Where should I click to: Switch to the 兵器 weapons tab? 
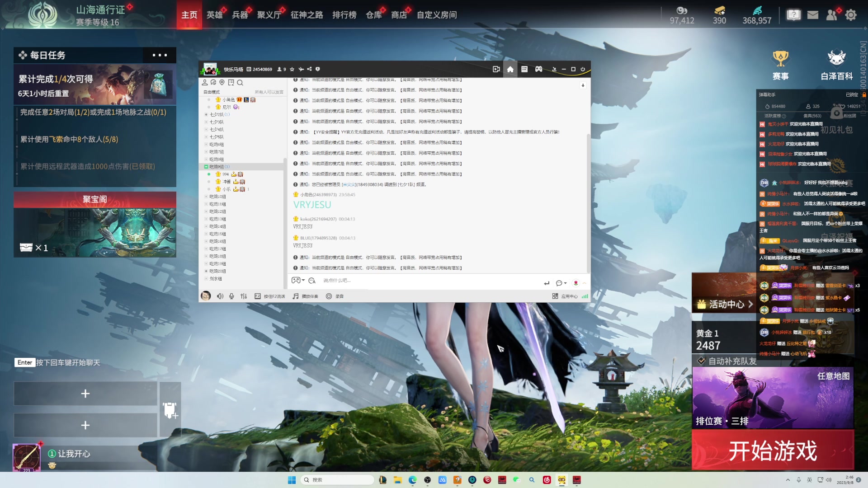point(240,15)
